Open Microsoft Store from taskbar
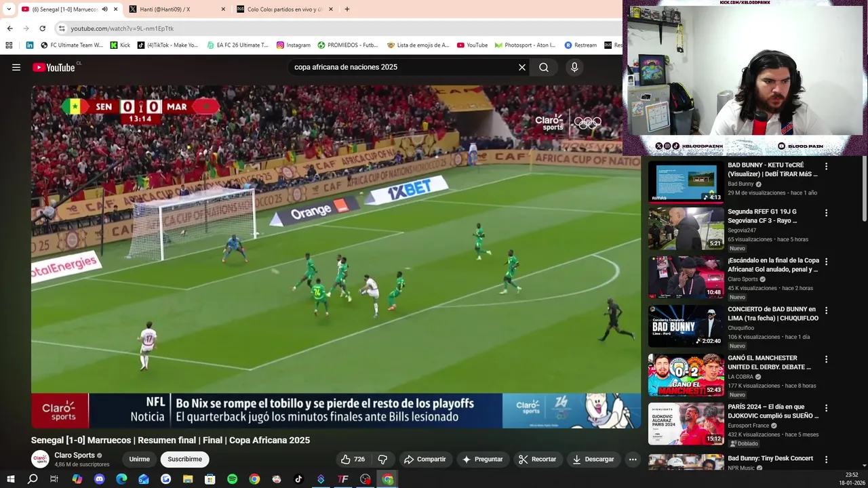Viewport: 868px width, 488px height. (210, 479)
